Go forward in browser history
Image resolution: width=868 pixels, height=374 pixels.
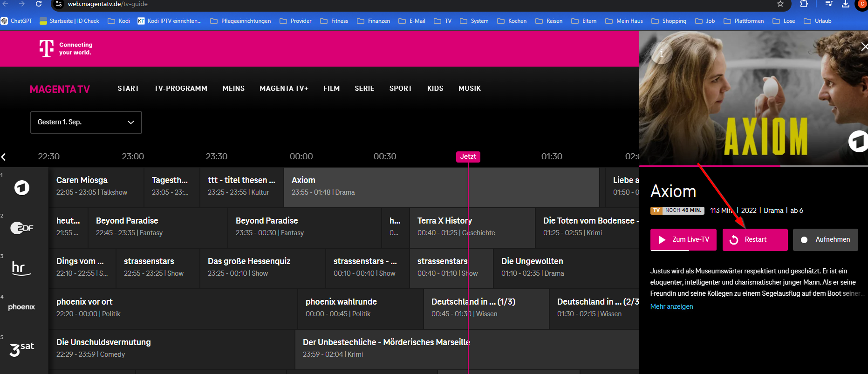[22, 4]
